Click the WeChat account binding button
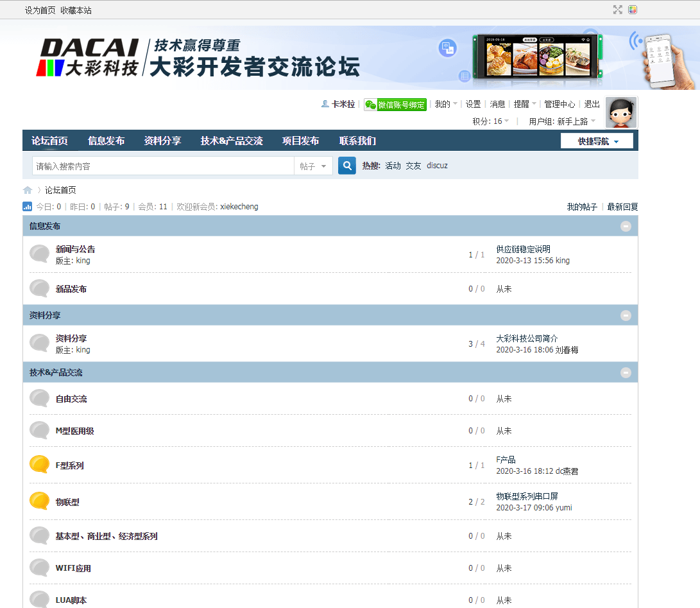This screenshot has width=700, height=608. pyautogui.click(x=395, y=105)
